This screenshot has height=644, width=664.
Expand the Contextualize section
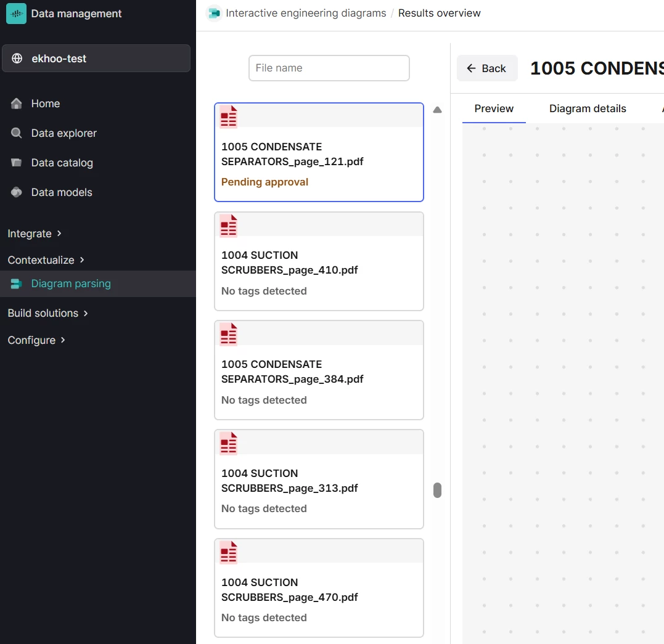coord(46,260)
